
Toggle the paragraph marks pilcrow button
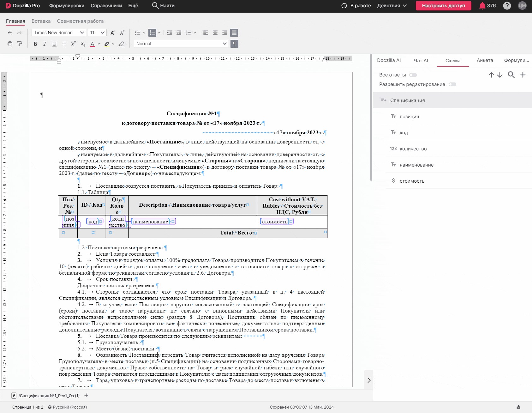click(234, 44)
